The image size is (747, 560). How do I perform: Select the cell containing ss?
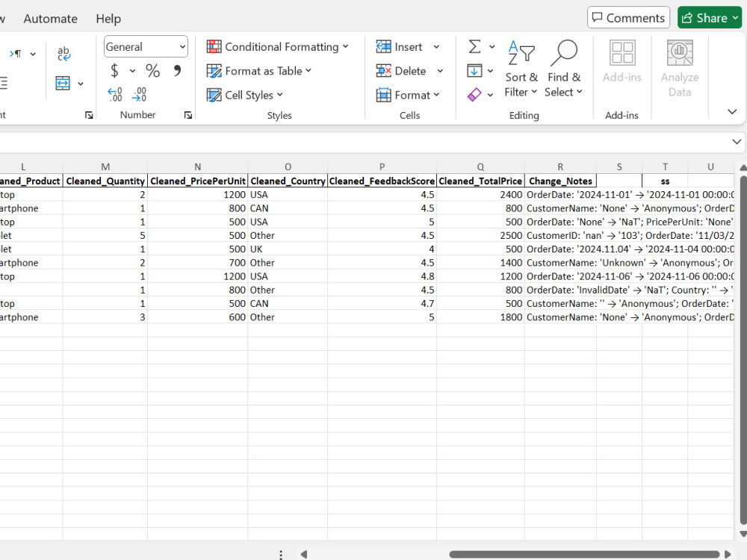pyautogui.click(x=665, y=181)
